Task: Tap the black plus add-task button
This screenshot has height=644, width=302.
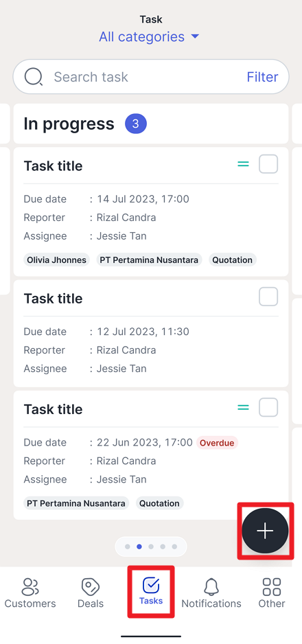Action: pyautogui.click(x=265, y=531)
